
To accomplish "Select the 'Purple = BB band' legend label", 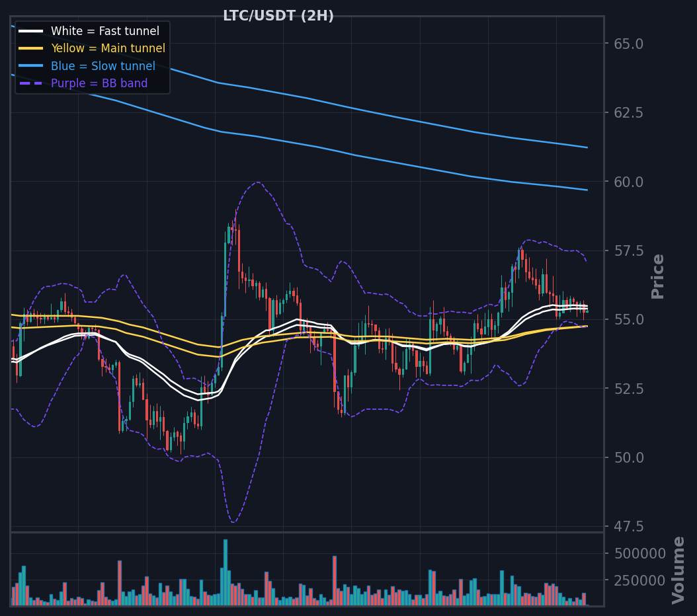I will (x=99, y=83).
